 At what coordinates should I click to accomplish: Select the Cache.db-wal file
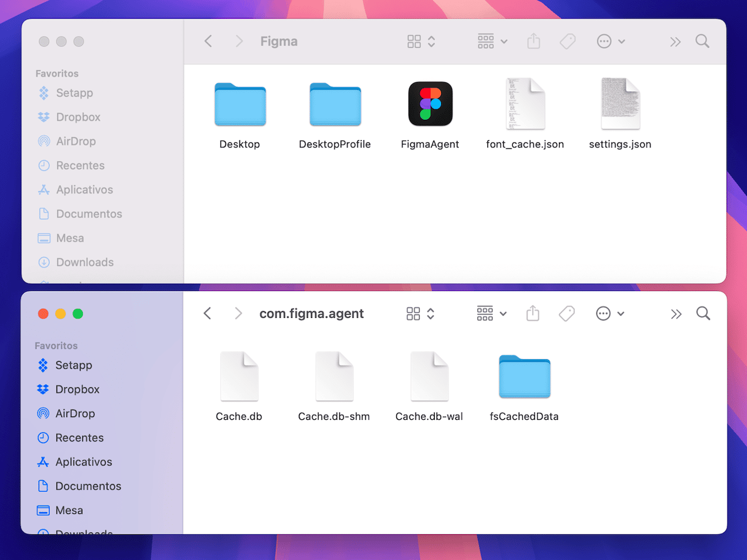click(429, 376)
